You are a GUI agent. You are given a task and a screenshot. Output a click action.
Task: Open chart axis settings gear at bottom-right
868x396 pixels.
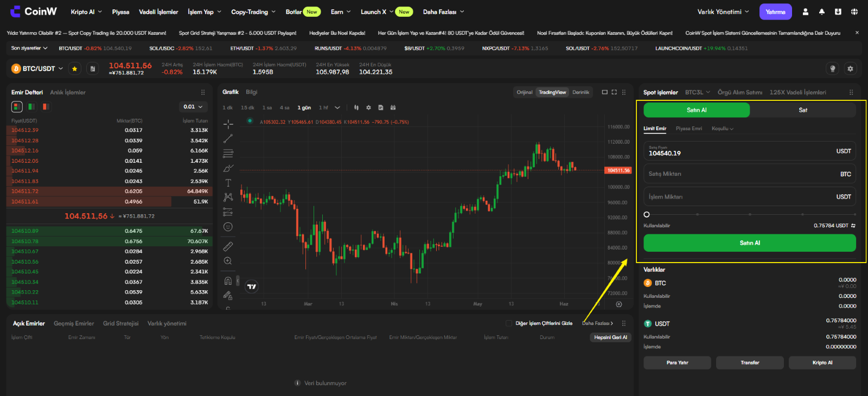(x=619, y=304)
